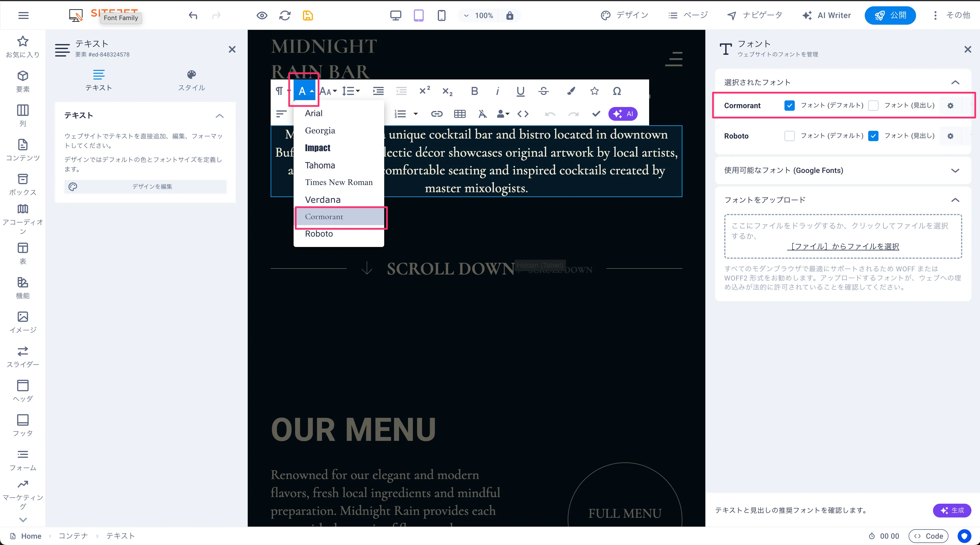Click the 生成 generate button
Image resolution: width=980 pixels, height=545 pixels.
point(952,510)
